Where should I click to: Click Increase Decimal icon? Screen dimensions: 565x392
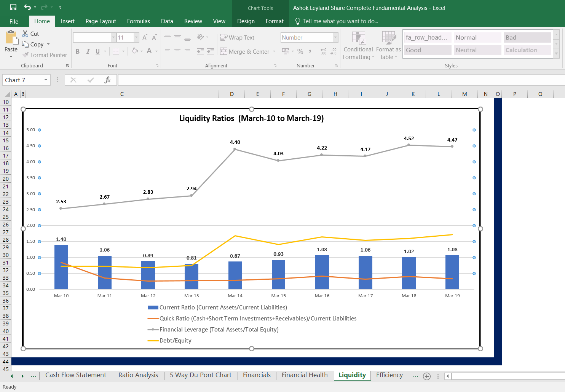[x=324, y=51]
